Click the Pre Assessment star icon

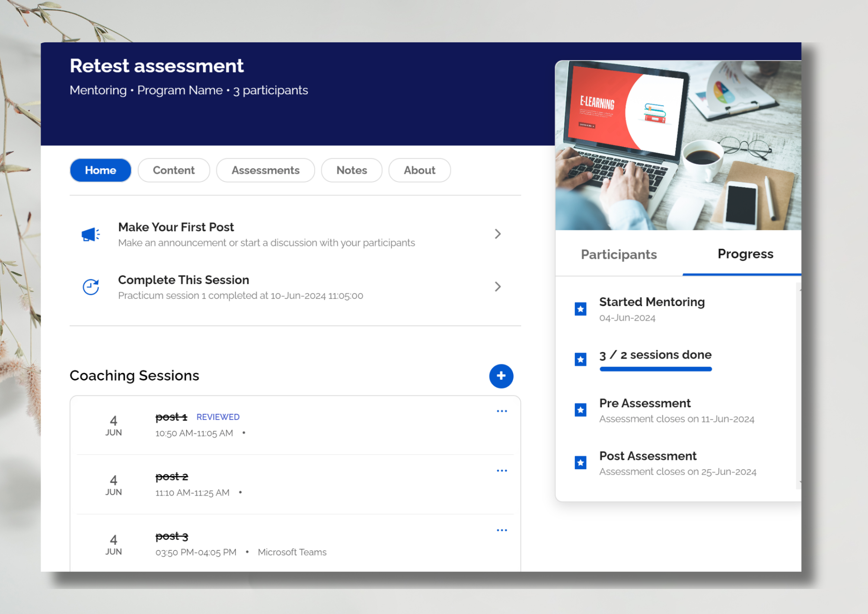point(580,410)
